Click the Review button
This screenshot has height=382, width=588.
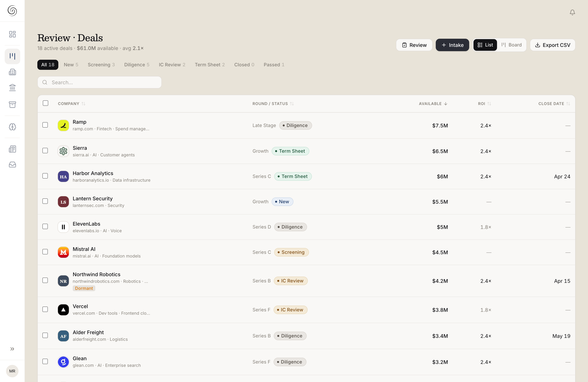tap(414, 45)
